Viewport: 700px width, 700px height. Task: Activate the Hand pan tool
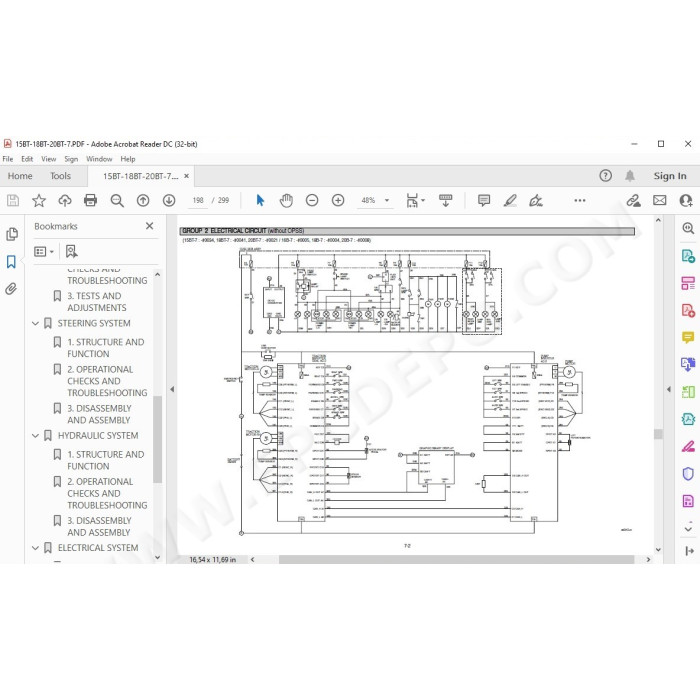click(286, 200)
